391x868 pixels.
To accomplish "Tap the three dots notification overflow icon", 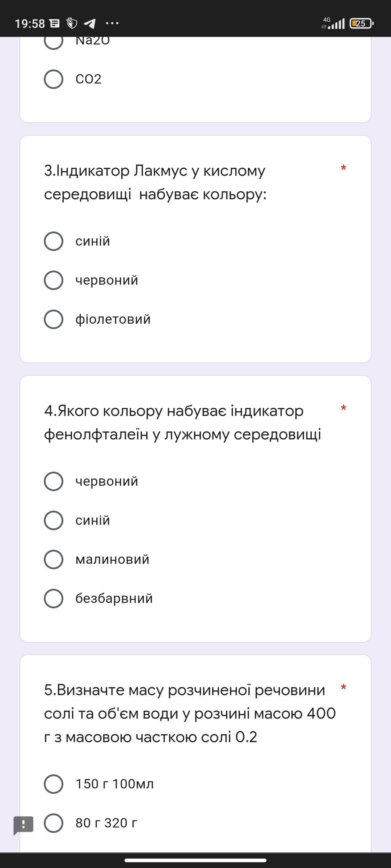I will (x=112, y=24).
